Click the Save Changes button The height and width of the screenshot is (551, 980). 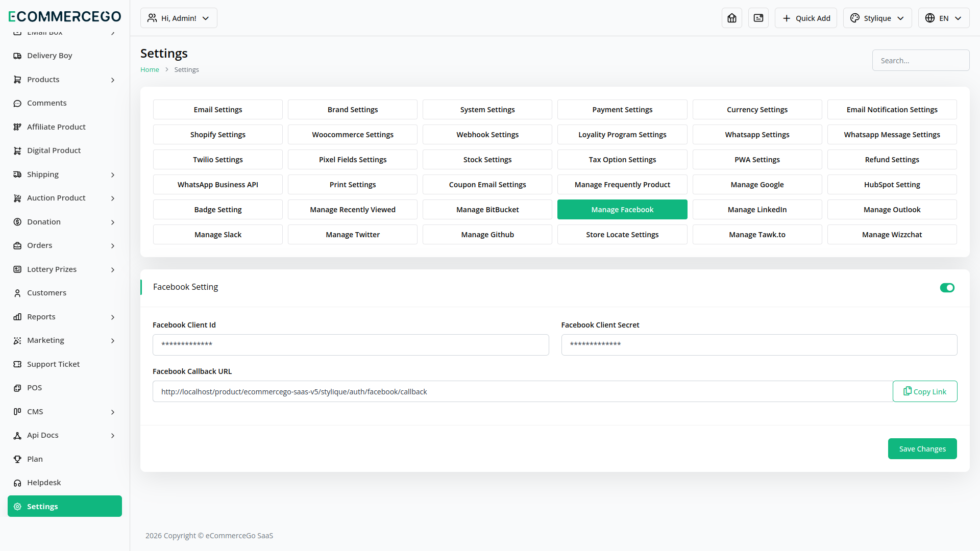coord(922,448)
